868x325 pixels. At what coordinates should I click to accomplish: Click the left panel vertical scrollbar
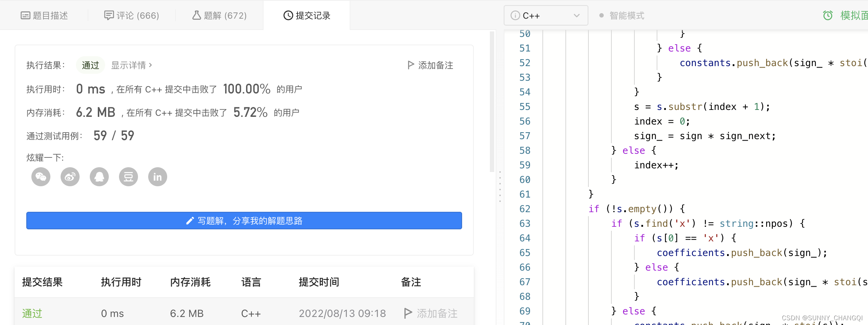tap(492, 102)
